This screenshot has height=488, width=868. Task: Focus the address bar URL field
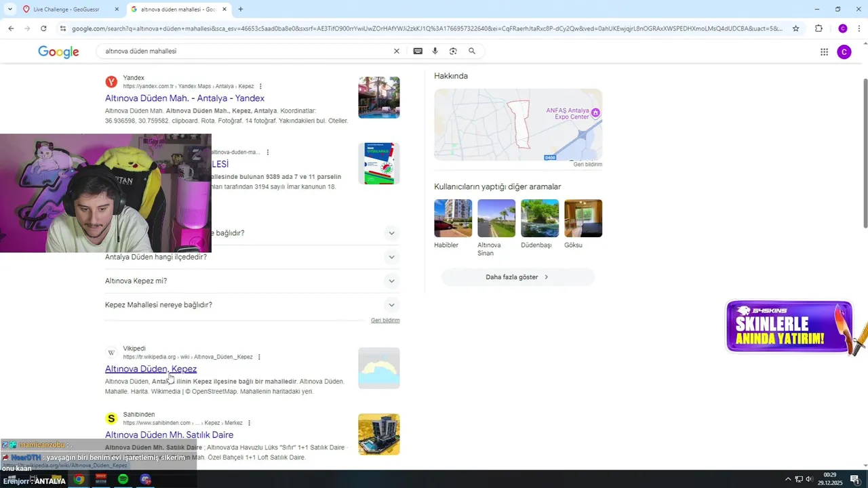pos(427,28)
